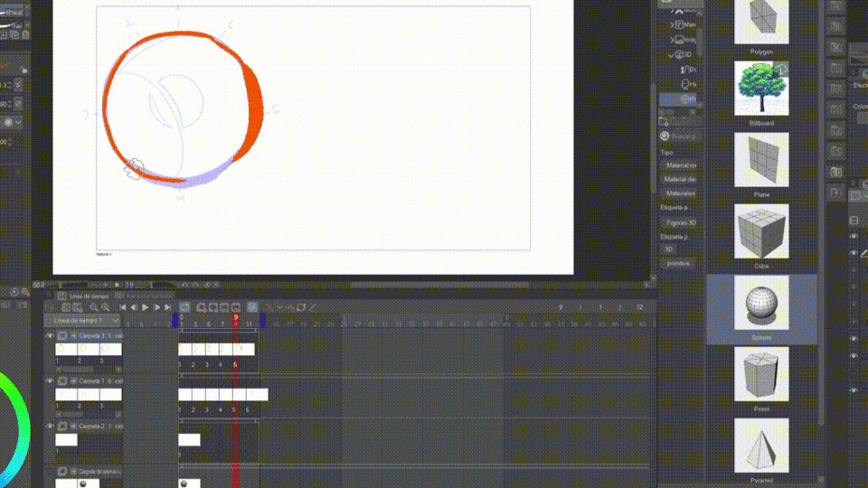The width and height of the screenshot is (868, 488).
Task: Jump to the last frame
Action: click(168, 307)
